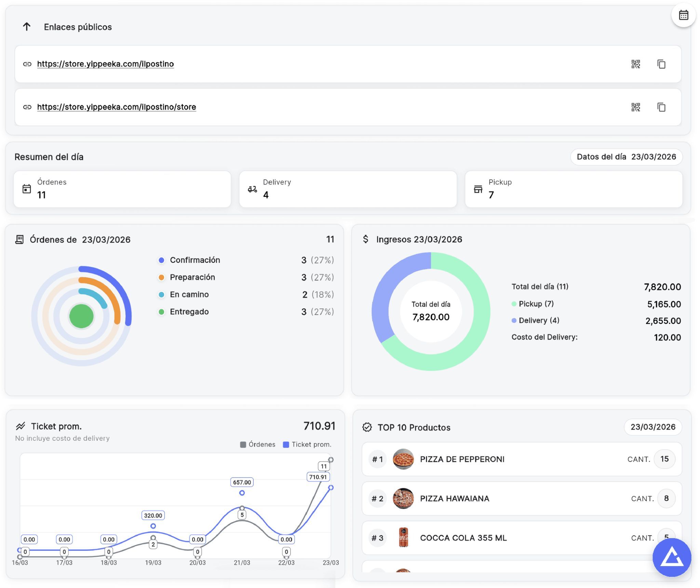The width and height of the screenshot is (700, 588).
Task: Copy the ilpostino store URL using the copy icon
Action: tap(661, 107)
